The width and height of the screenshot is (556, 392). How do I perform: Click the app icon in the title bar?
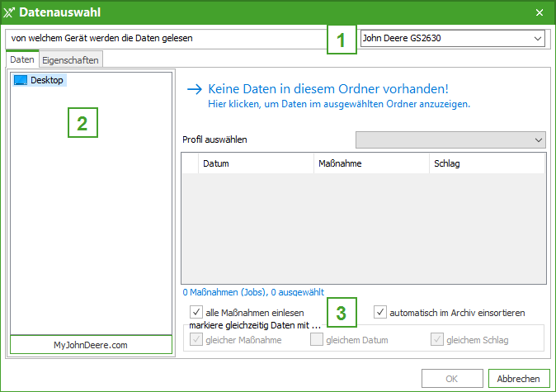coord(10,12)
